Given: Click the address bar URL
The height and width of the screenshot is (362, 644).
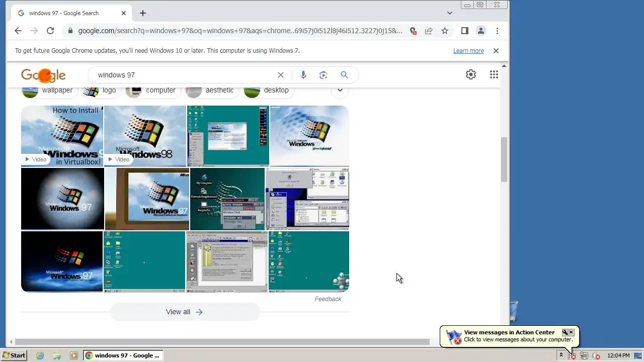Looking at the screenshot, I should [x=240, y=31].
